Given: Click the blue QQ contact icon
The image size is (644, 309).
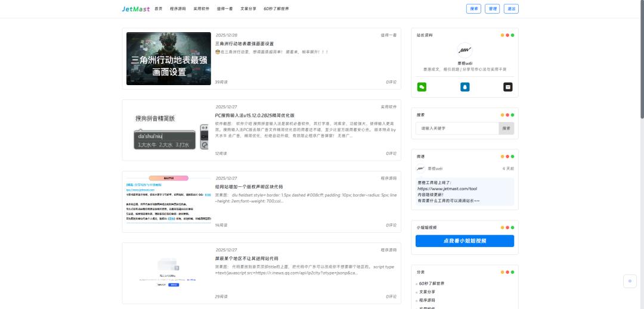Looking at the screenshot, I should tap(465, 87).
